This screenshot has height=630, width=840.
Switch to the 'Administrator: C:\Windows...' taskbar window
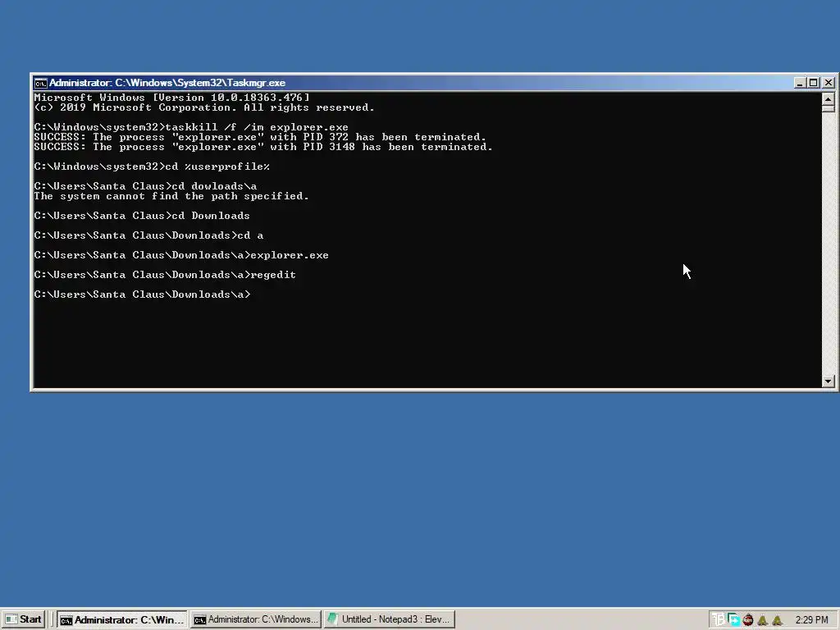tap(256, 619)
